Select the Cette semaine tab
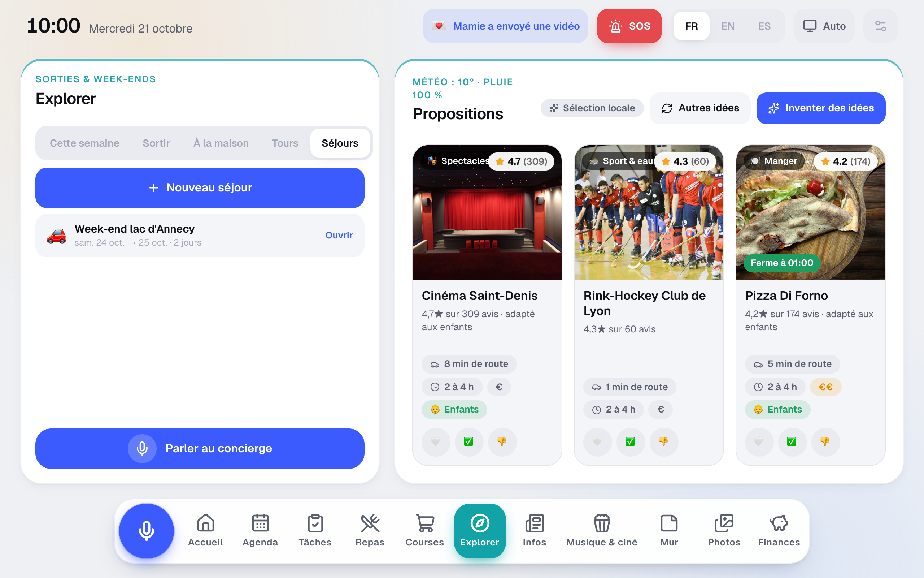 [84, 143]
